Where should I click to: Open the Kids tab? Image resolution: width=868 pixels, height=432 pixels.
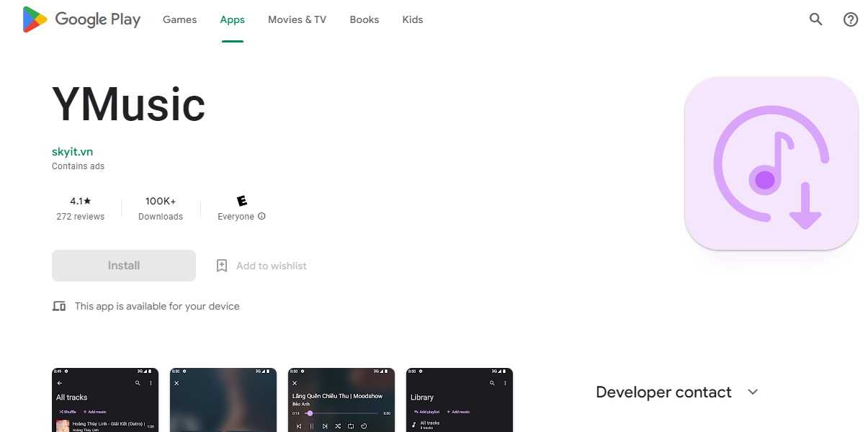coord(412,19)
